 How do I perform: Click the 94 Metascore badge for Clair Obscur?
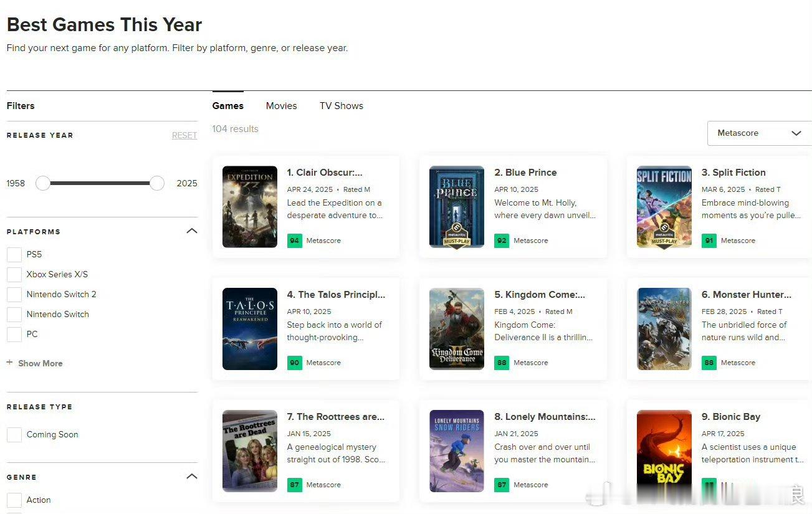pos(295,240)
